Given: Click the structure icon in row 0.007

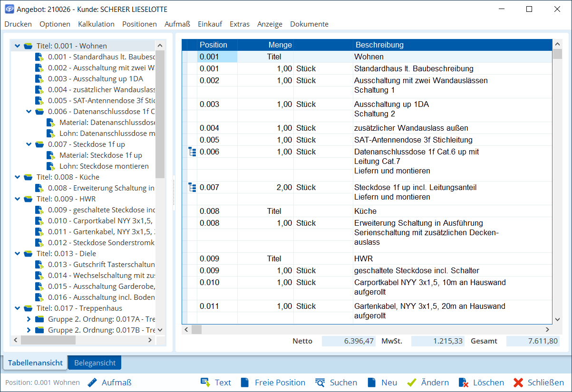Looking at the screenshot, I should coord(192,188).
